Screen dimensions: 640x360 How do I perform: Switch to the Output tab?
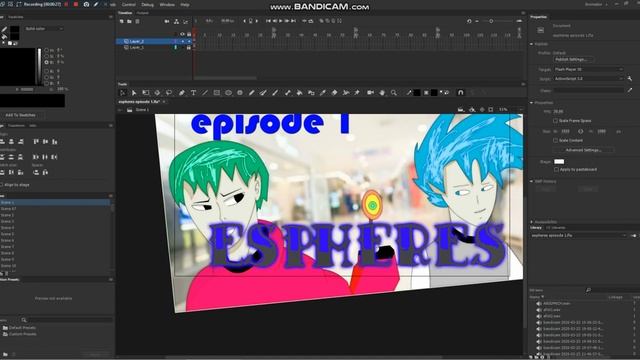[142, 13]
